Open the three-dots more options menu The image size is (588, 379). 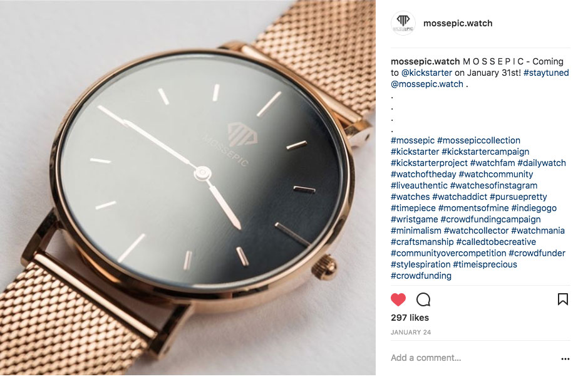point(565,359)
